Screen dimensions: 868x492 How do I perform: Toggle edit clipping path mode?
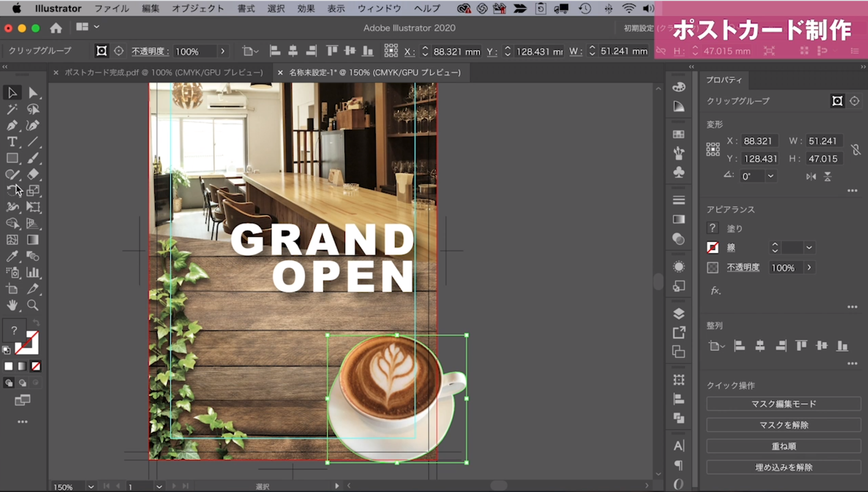[x=837, y=101]
